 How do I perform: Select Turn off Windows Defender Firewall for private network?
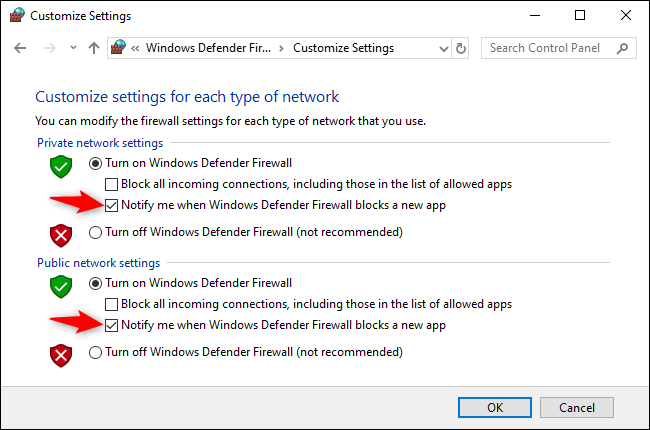pyautogui.click(x=96, y=233)
